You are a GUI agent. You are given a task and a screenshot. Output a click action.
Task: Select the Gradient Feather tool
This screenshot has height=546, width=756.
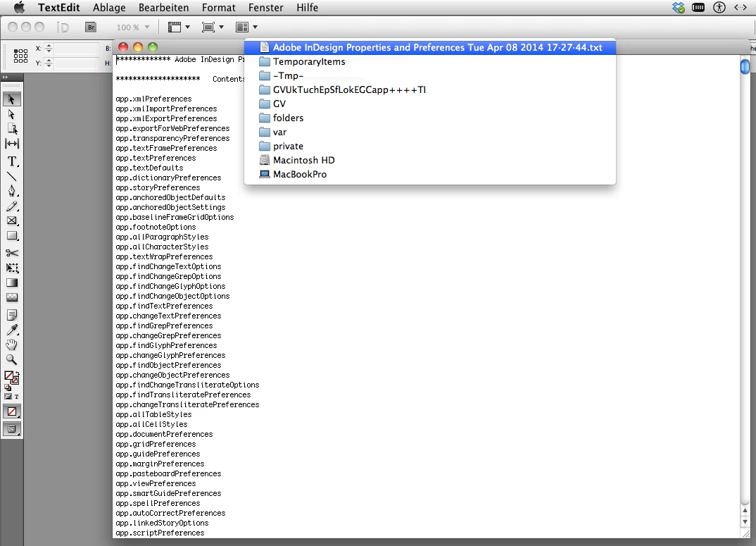[11, 297]
